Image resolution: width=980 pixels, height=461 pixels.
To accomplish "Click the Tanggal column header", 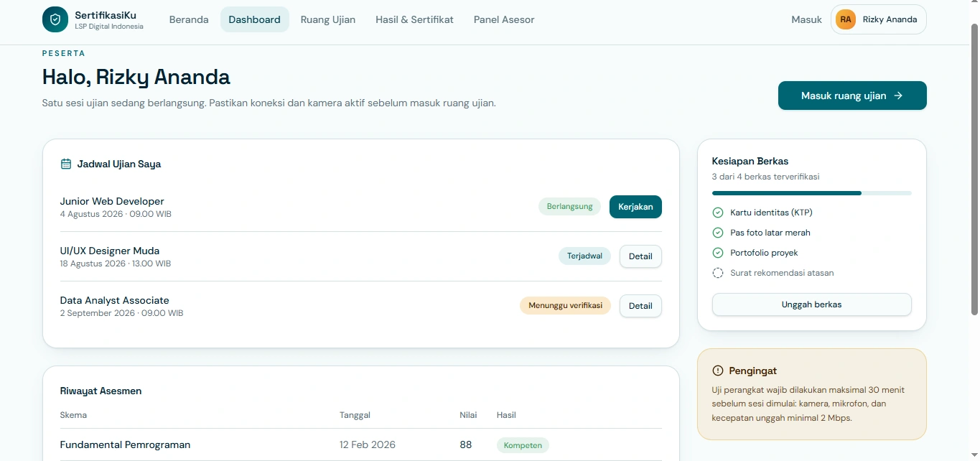I will (x=355, y=415).
